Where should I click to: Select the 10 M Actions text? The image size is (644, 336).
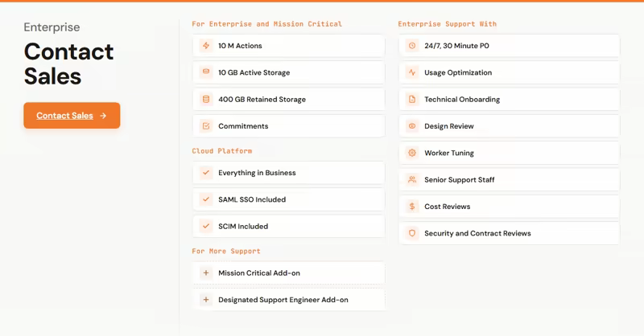coord(240,46)
